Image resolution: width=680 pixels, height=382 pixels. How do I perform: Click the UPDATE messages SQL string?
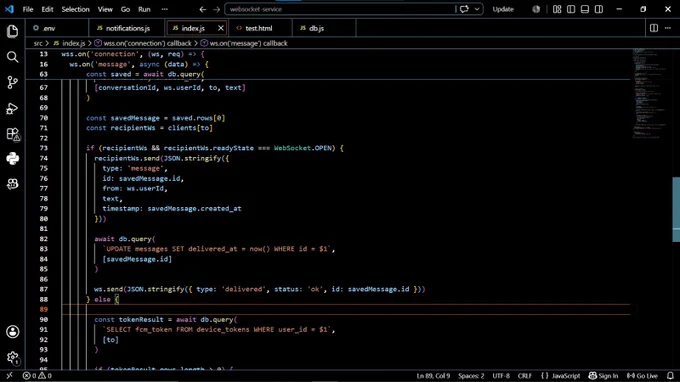216,249
